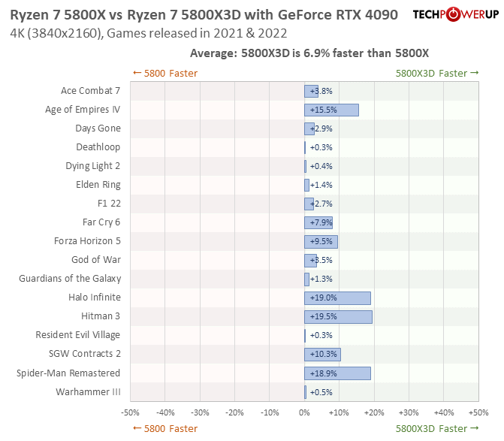Select the Halo Infinite +19.0% bar
The width and height of the screenshot is (504, 441).
coord(337,298)
